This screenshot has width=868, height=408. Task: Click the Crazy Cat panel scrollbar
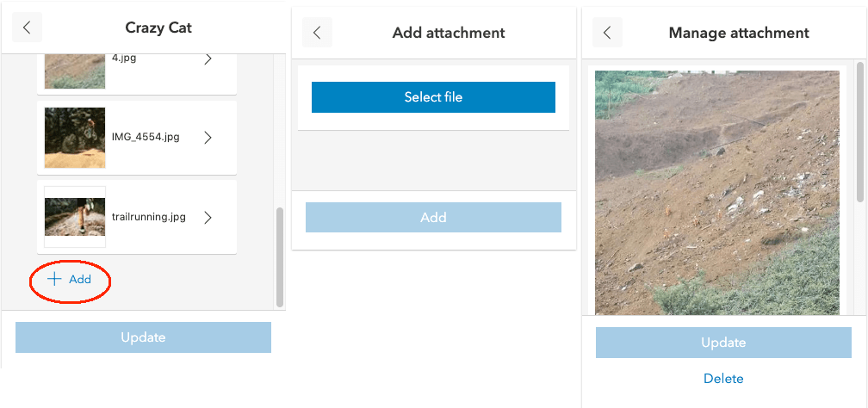279,257
